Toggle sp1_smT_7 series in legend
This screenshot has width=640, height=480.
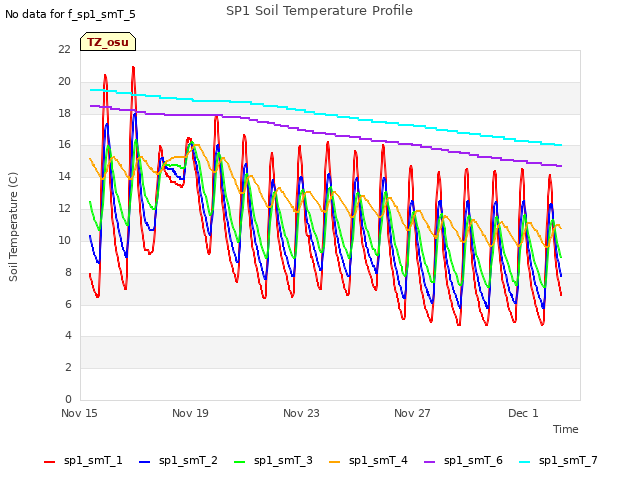point(558,461)
